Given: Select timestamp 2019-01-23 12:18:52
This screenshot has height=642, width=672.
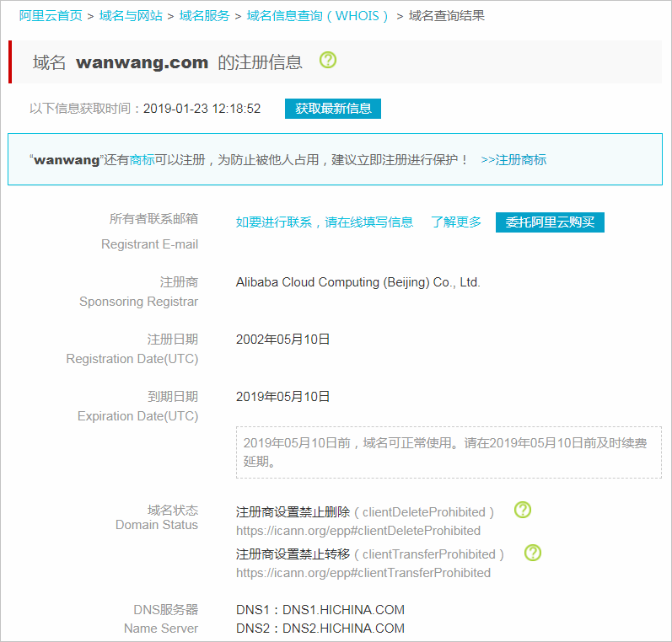Looking at the screenshot, I should point(202,109).
